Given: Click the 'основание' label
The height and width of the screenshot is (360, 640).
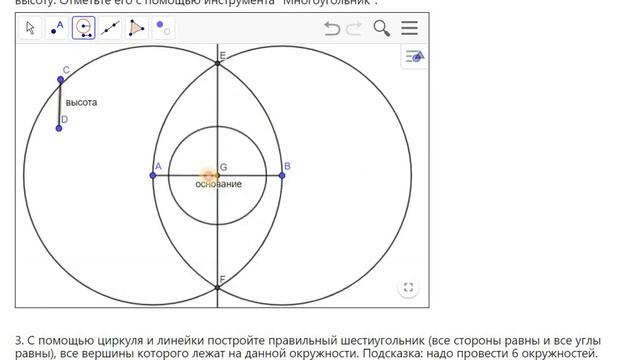Looking at the screenshot, I should [x=218, y=184].
